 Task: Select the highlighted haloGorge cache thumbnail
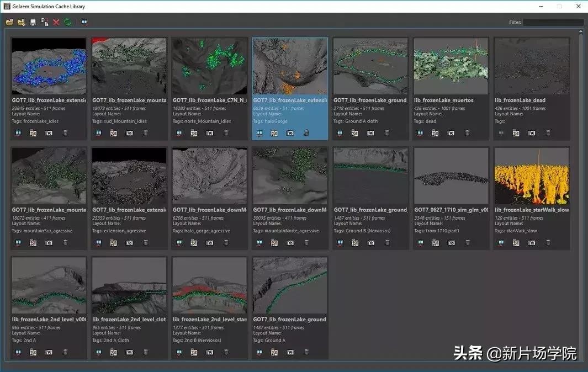click(290, 66)
